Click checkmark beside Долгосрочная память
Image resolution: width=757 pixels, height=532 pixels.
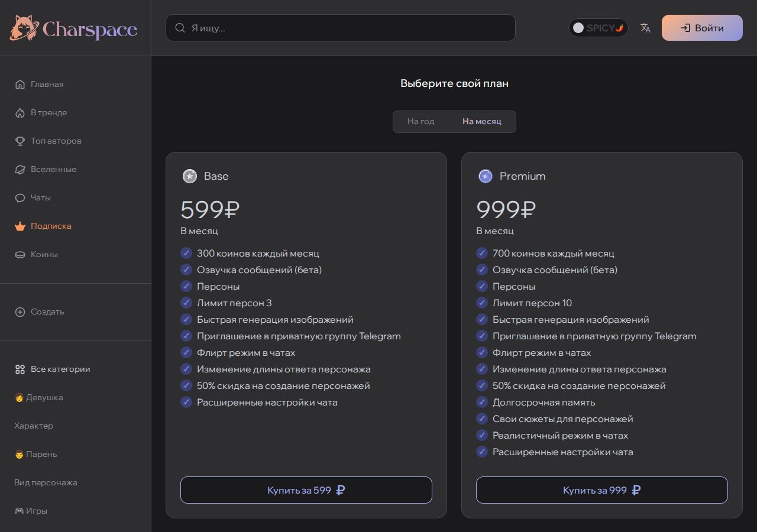click(482, 402)
